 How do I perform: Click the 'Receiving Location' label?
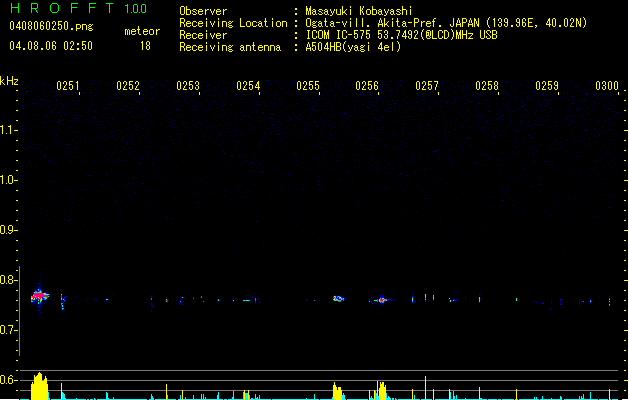click(233, 23)
